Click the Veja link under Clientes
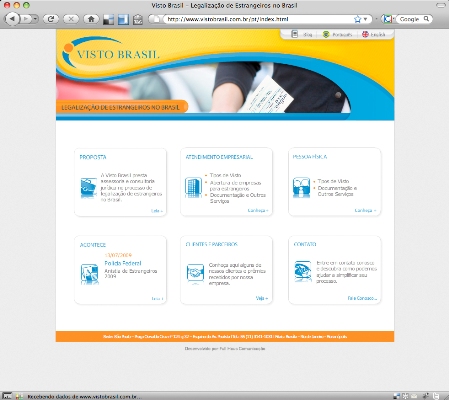 [262, 298]
